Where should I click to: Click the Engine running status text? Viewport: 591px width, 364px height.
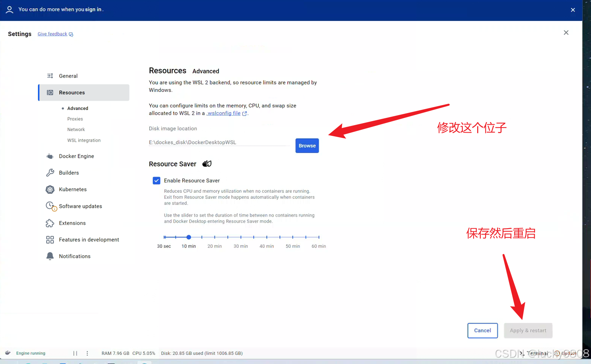(x=31, y=353)
